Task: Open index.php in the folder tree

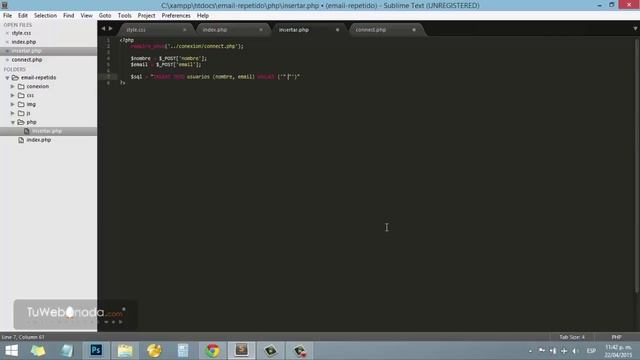Action: click(x=39, y=140)
